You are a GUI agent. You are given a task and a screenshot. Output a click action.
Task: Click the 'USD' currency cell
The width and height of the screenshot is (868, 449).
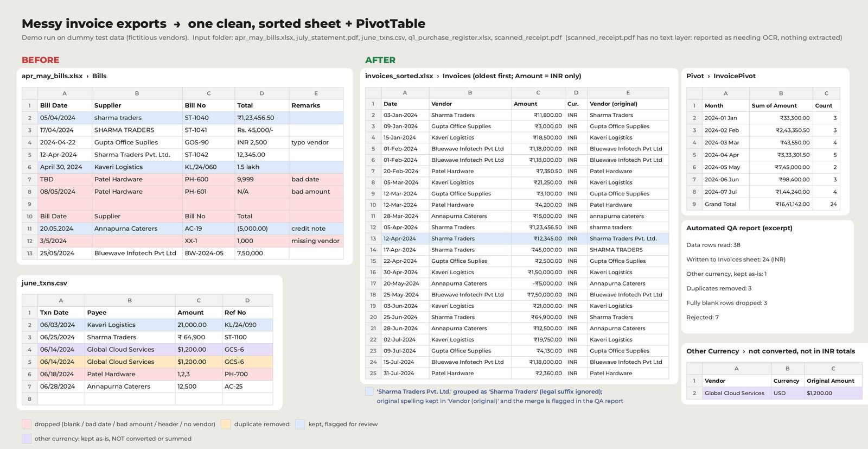[788, 393]
